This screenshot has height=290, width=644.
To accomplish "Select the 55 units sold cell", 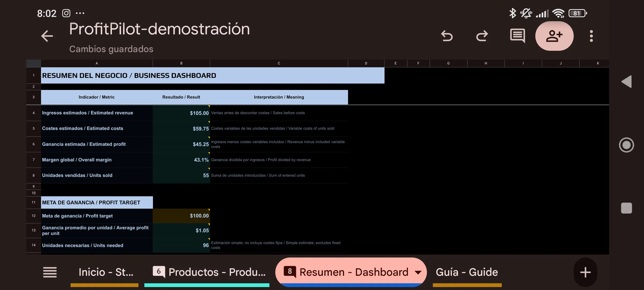I will [181, 175].
